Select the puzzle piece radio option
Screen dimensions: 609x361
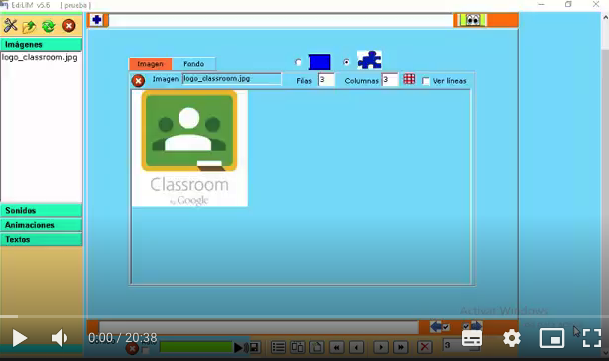pyautogui.click(x=346, y=62)
